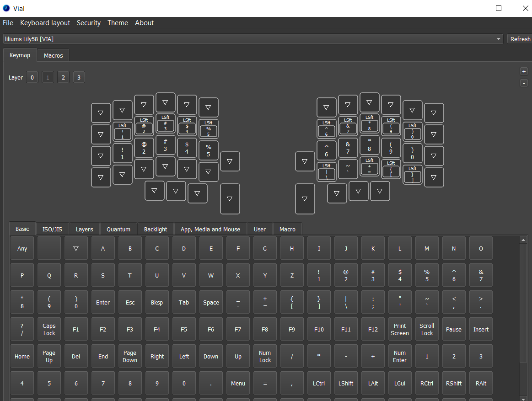Image resolution: width=532 pixels, height=401 pixels.
Task: Pick the LShift keycode
Action: click(346, 383)
